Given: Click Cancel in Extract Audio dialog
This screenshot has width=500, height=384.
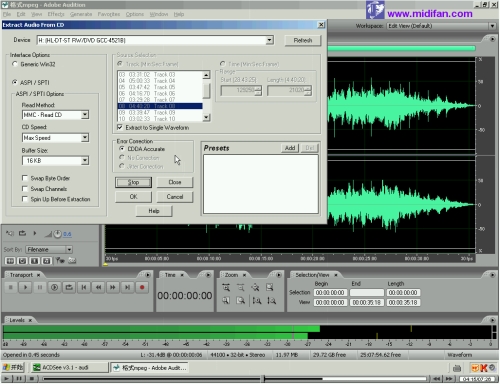Looking at the screenshot, I should pyautogui.click(x=175, y=197).
